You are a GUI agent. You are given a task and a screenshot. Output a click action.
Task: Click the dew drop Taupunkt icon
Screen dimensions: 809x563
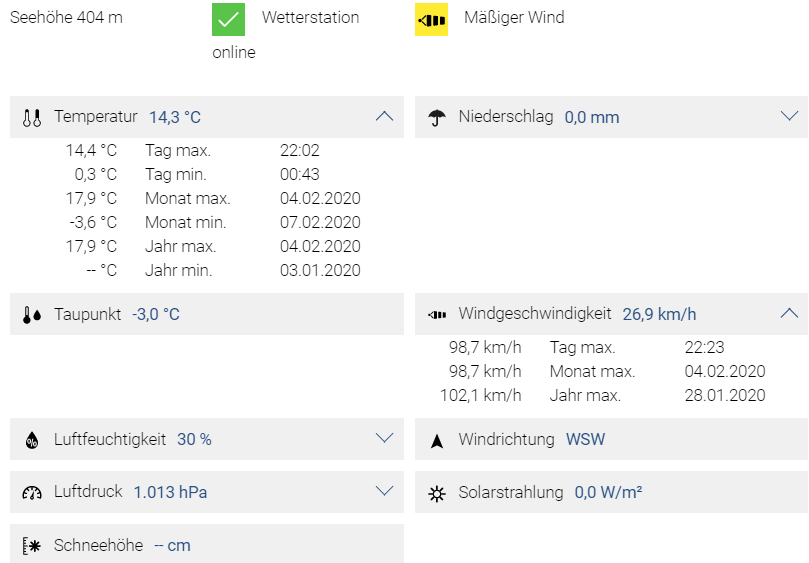point(31,315)
